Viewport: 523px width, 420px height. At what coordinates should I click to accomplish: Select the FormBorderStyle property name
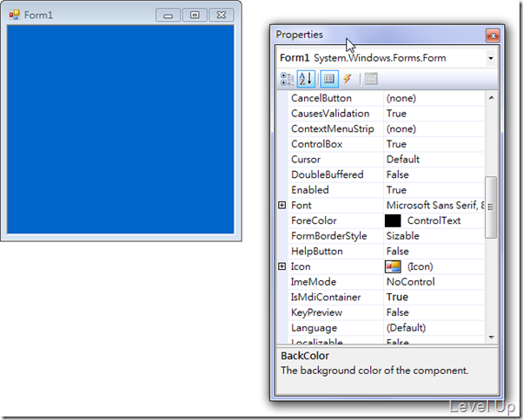click(329, 236)
